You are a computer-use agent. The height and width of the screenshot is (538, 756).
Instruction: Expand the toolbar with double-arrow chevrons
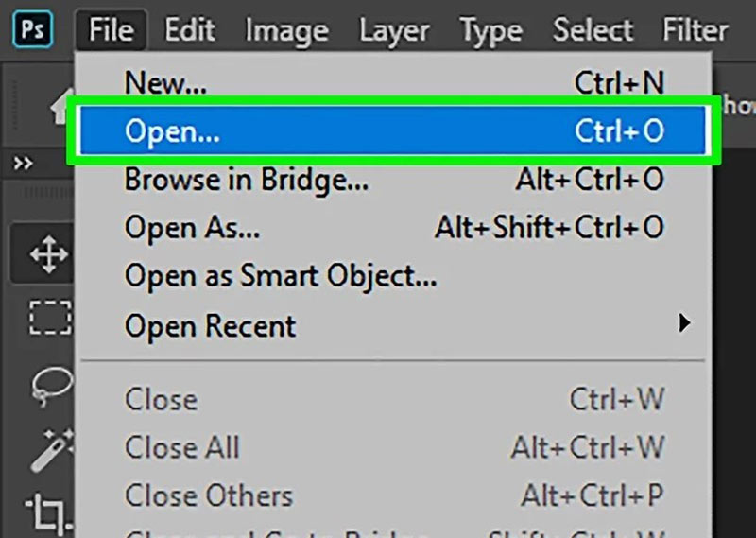pyautogui.click(x=23, y=165)
